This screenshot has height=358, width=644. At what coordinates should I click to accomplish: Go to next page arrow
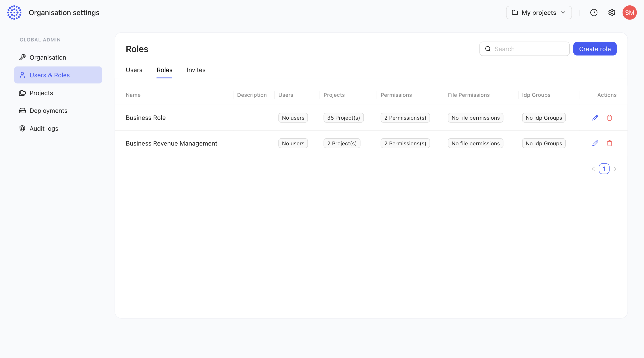coord(615,169)
